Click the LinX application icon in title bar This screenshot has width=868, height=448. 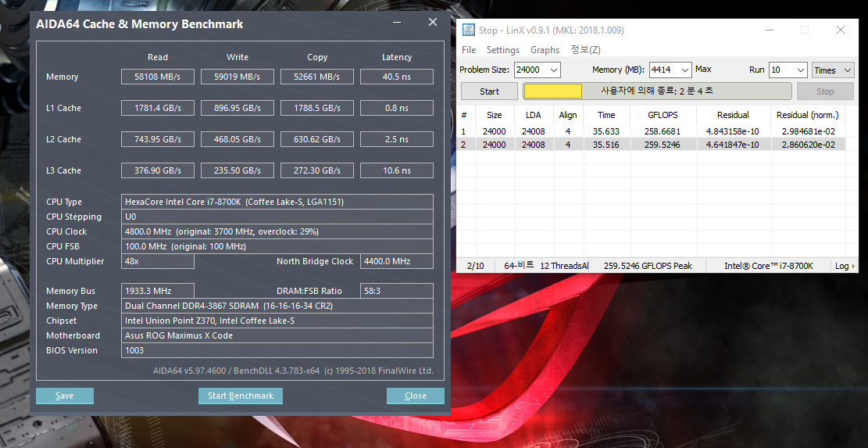(x=468, y=30)
